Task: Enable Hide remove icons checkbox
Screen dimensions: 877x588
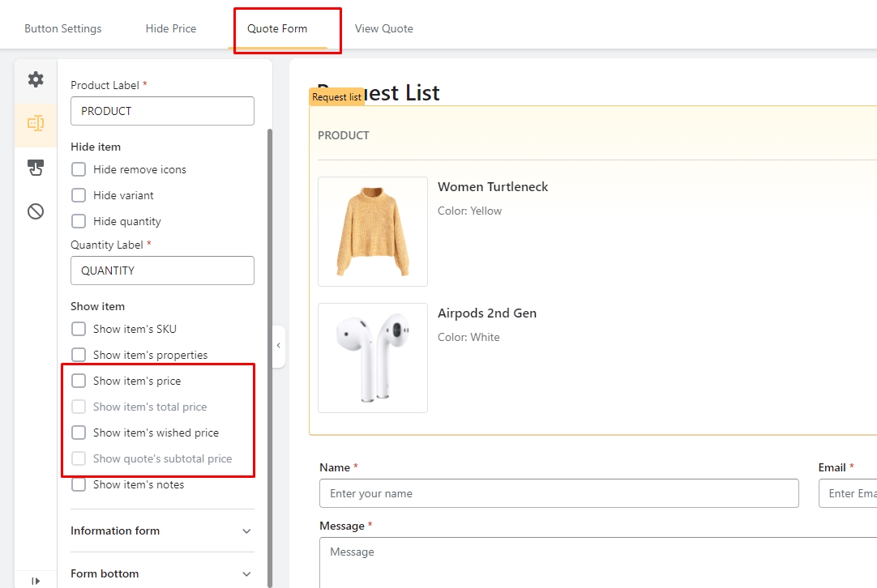Action: click(x=79, y=169)
